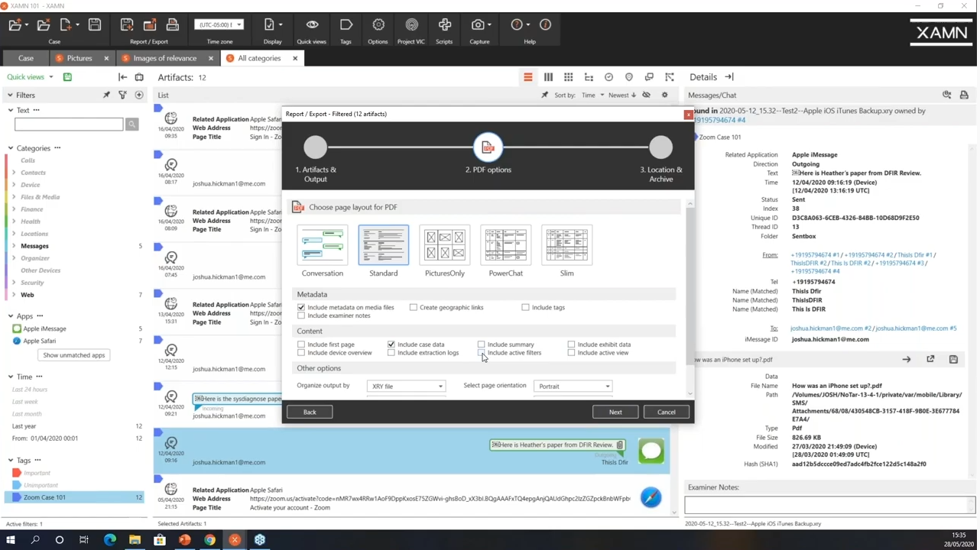Enable the Include summary checkbox

482,345
